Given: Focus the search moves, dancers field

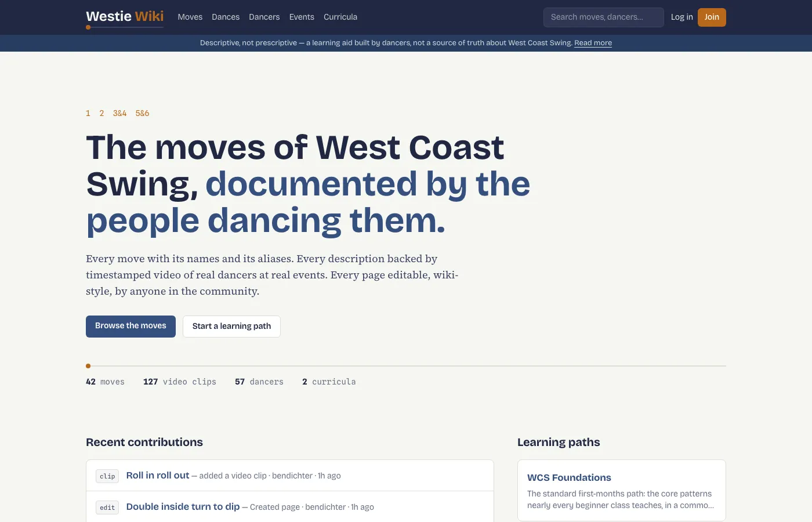Looking at the screenshot, I should pos(604,17).
